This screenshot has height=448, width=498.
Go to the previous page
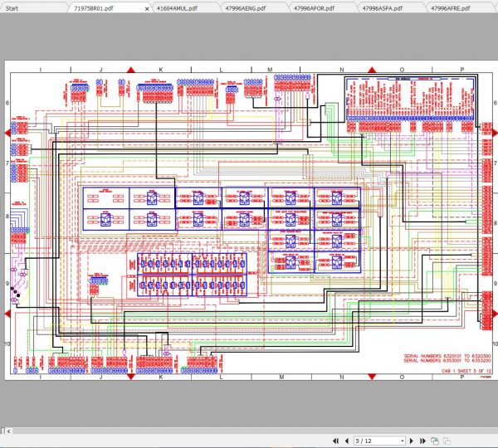(x=345, y=440)
